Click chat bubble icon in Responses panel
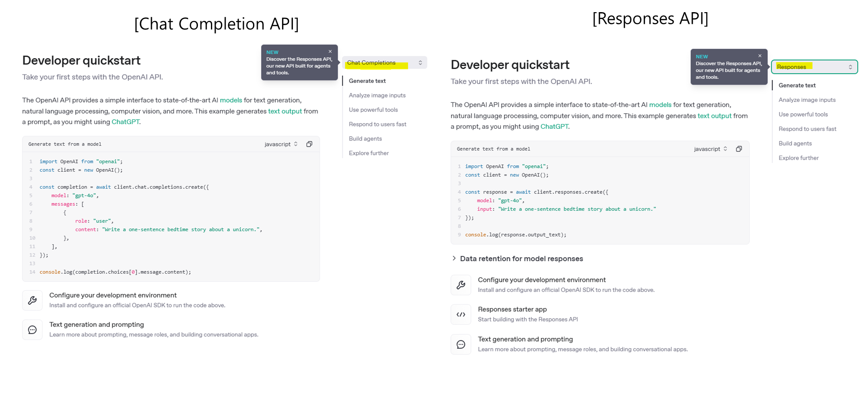The width and height of the screenshot is (868, 399). [x=461, y=344]
